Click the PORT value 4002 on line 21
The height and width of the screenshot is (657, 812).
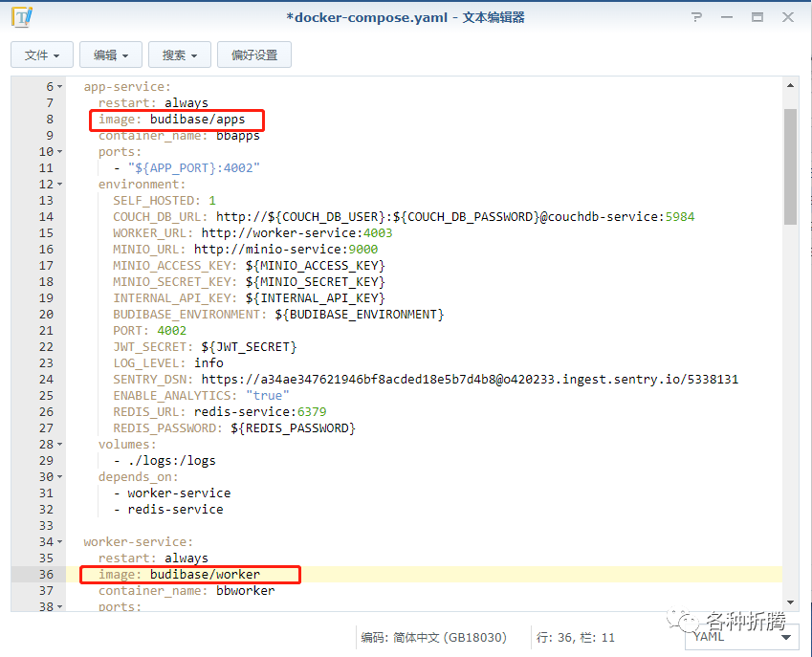pyautogui.click(x=172, y=330)
